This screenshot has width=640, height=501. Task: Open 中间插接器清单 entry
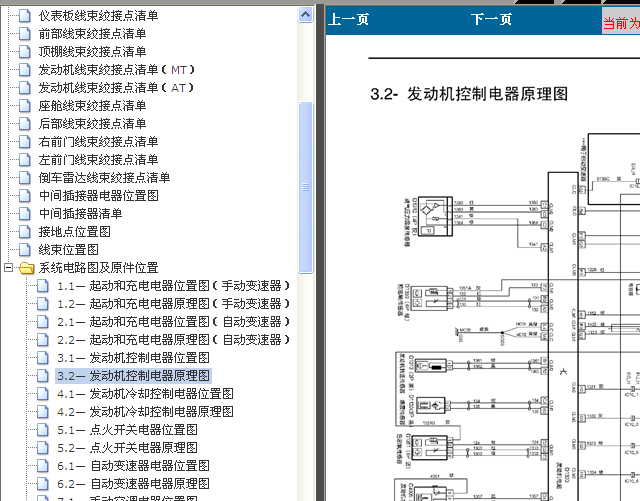80,214
